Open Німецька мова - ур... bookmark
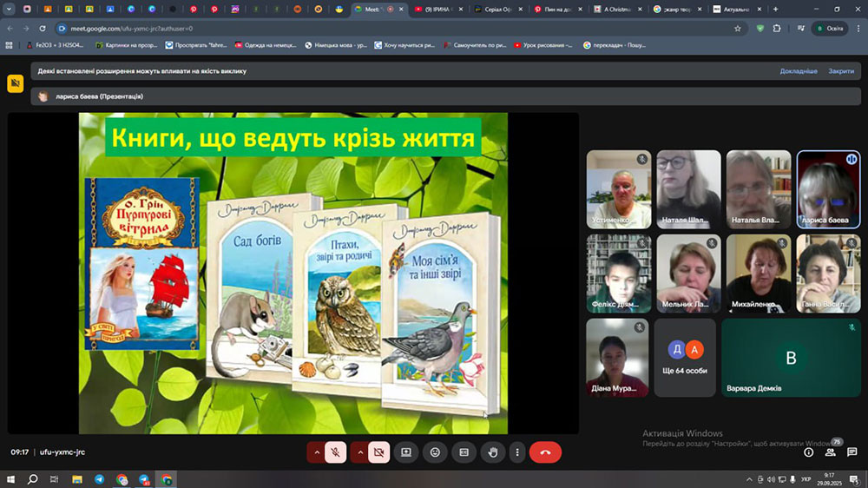The height and width of the screenshot is (488, 868). pos(336,45)
